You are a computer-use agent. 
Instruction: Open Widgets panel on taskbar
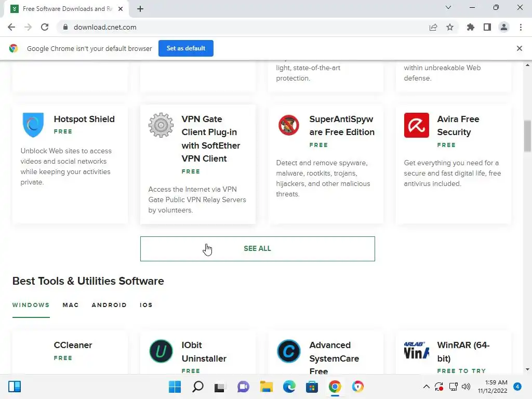click(14, 387)
